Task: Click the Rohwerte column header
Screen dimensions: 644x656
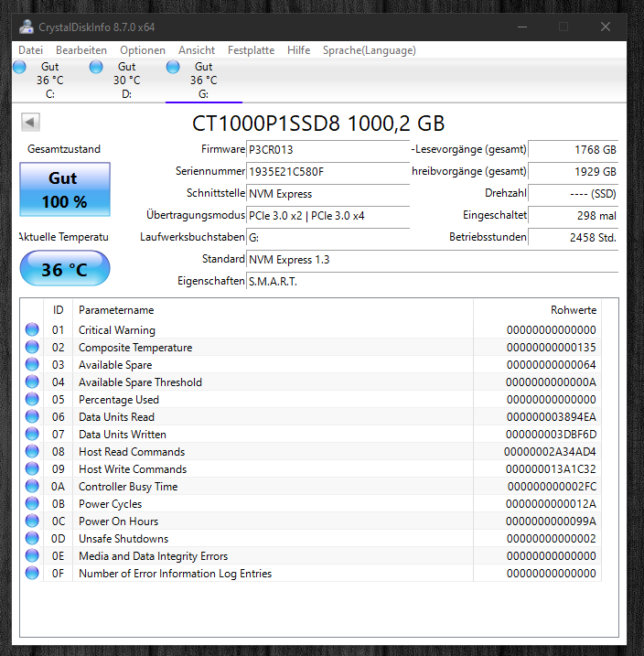Action: (537, 310)
